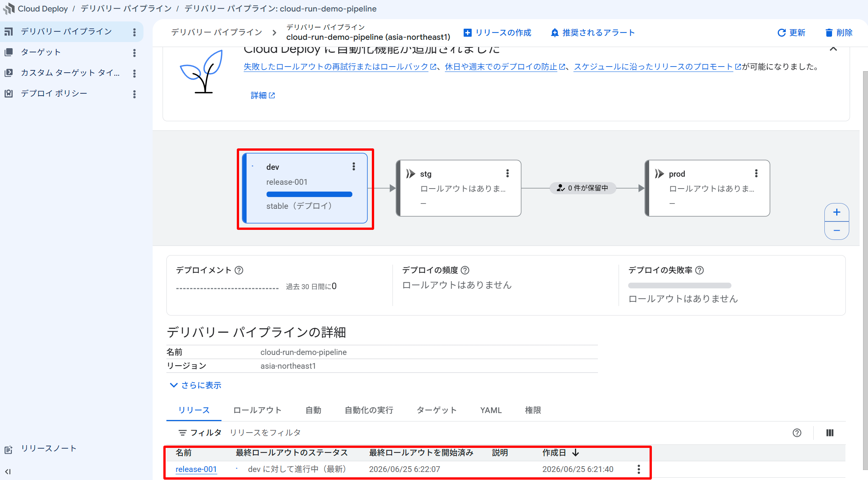
Task: Open the dev target menu
Action: tap(353, 166)
